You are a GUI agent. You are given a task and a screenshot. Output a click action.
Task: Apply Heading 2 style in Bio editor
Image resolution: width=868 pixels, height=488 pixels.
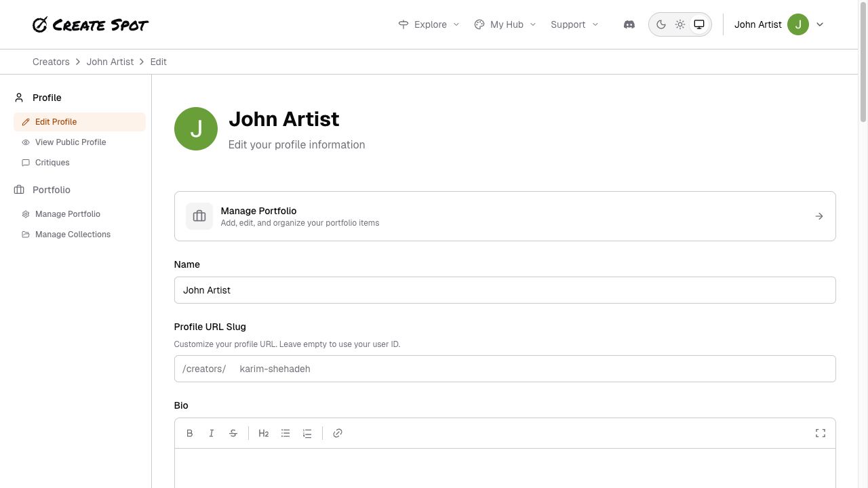pyautogui.click(x=263, y=433)
